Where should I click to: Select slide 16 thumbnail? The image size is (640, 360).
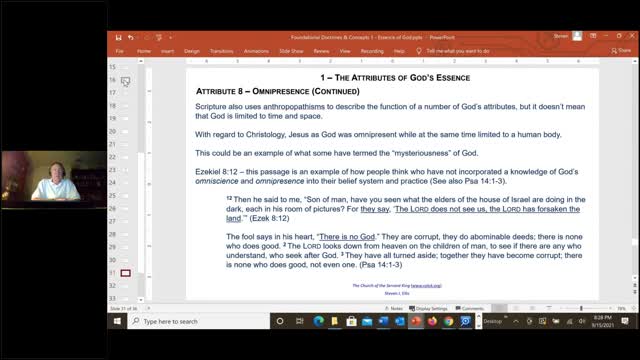coord(125,81)
